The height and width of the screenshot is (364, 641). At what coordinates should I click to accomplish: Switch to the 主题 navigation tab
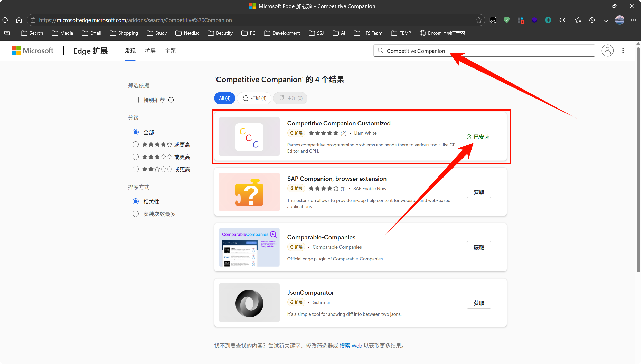(x=170, y=51)
